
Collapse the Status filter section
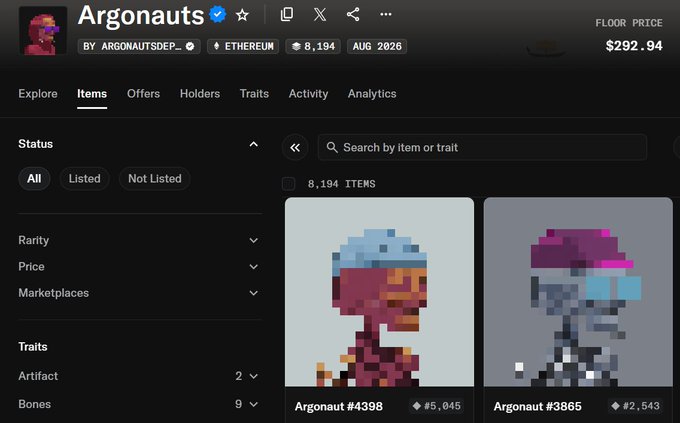coord(254,144)
